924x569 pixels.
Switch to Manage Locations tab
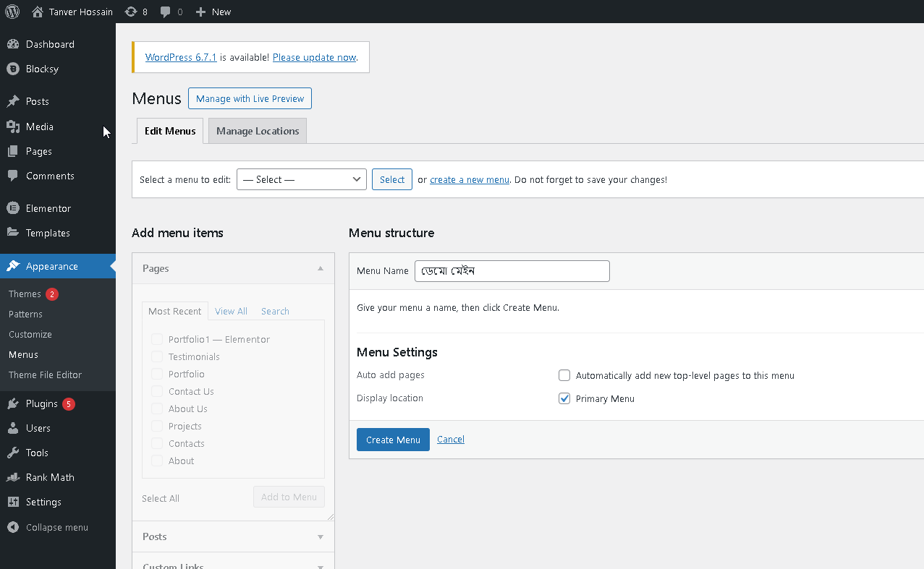pyautogui.click(x=258, y=131)
